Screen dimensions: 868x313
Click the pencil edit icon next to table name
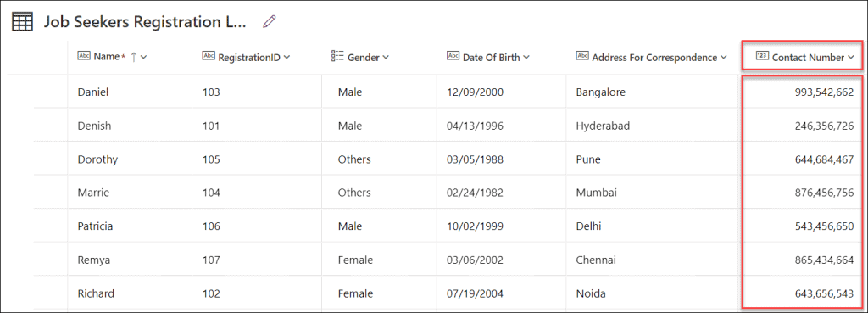coord(269,21)
